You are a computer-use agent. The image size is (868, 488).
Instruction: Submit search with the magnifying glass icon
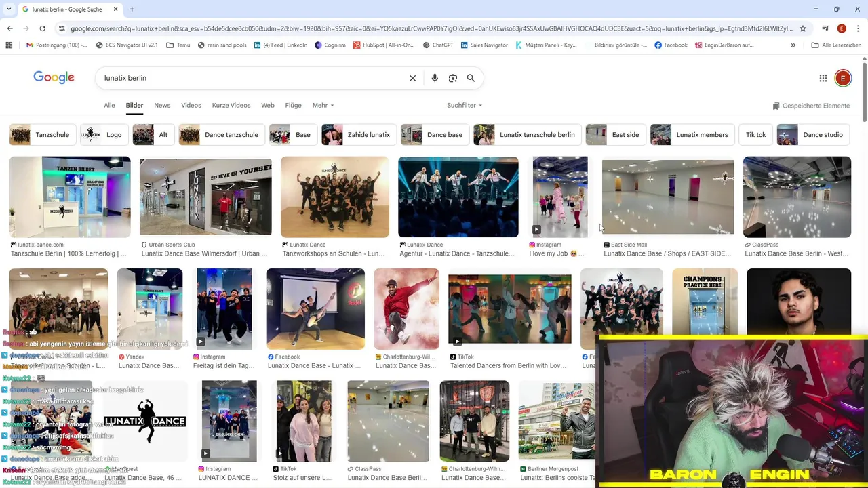point(471,78)
